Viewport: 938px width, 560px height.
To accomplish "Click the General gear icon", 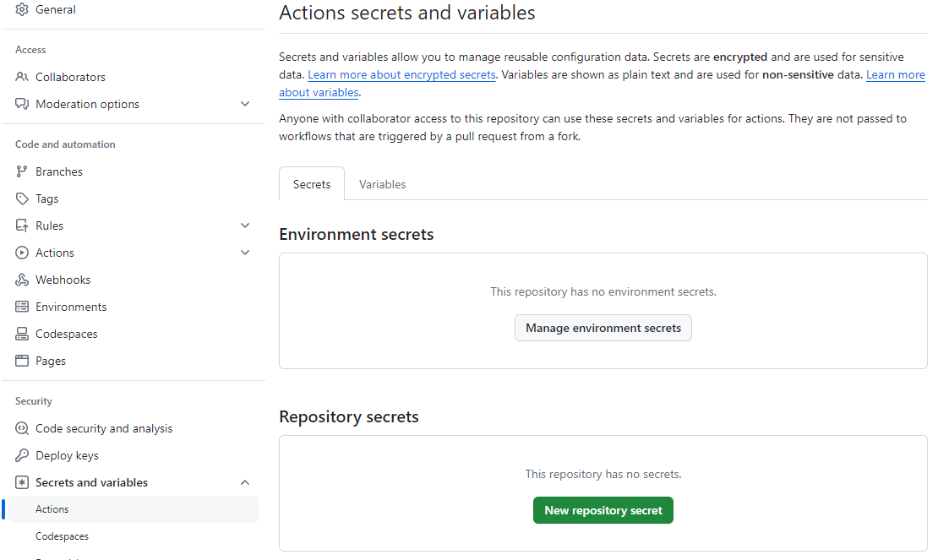I will click(22, 9).
